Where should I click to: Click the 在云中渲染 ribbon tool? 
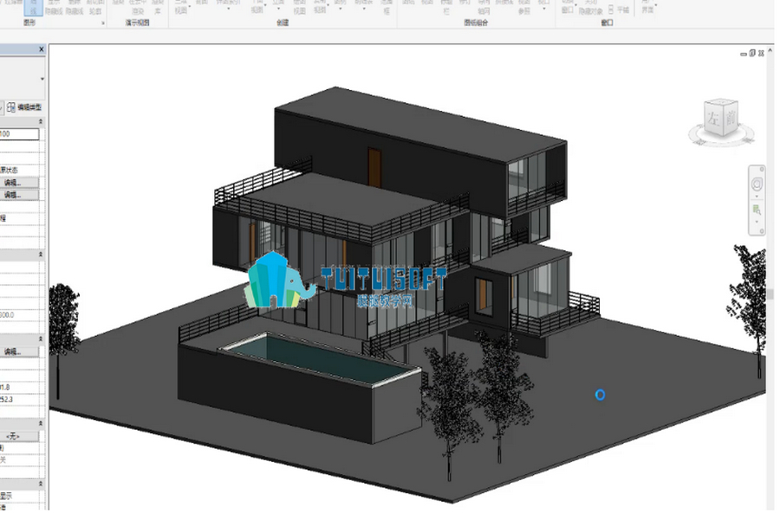click(138, 7)
